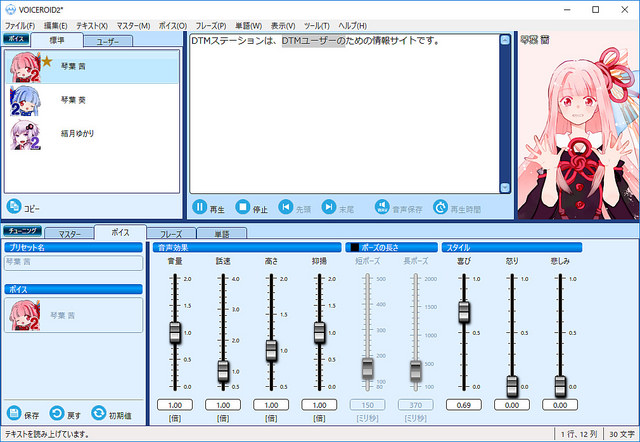640x442 pixels.
Task: Click the 音量 value field showing 1.00
Action: click(175, 405)
